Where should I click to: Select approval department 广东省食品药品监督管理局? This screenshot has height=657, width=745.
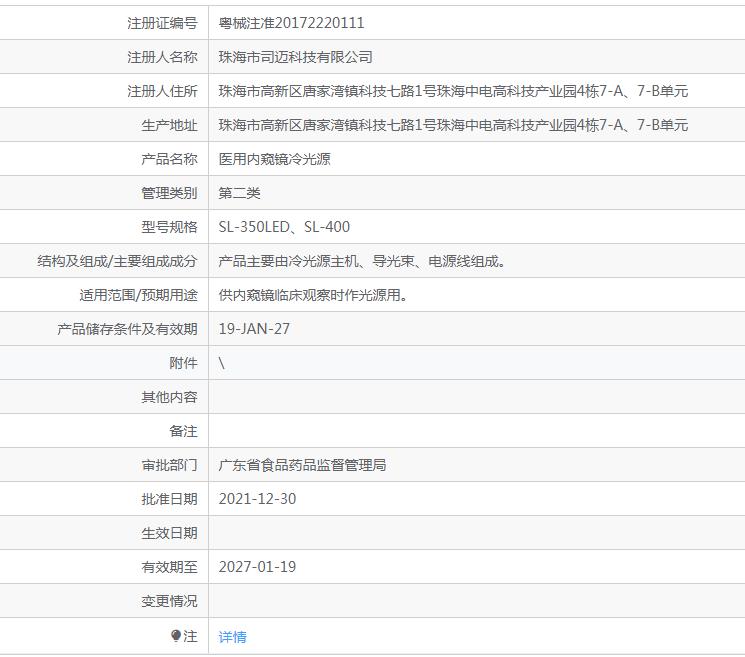[x=302, y=465]
